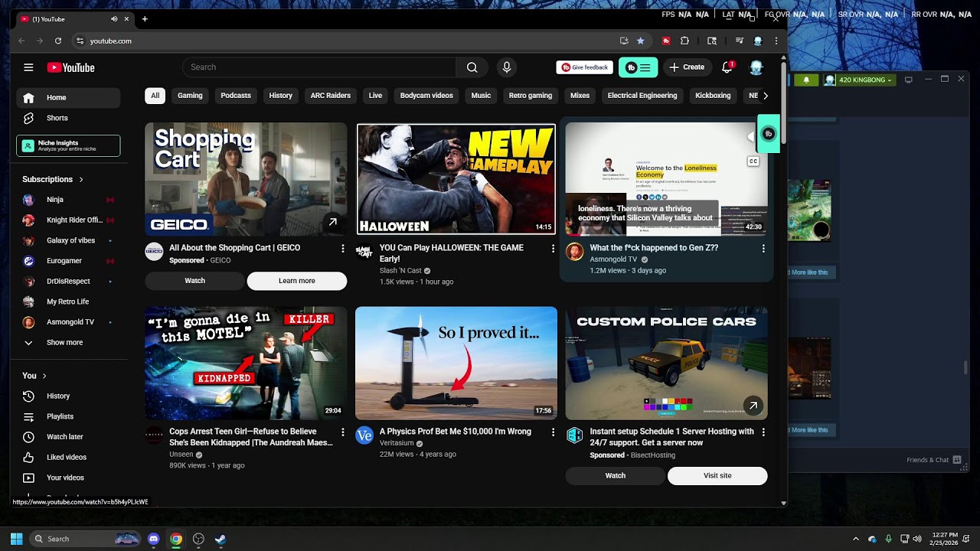This screenshot has width=980, height=551.
Task: Open the YouTube account avatar menu
Action: point(756,67)
